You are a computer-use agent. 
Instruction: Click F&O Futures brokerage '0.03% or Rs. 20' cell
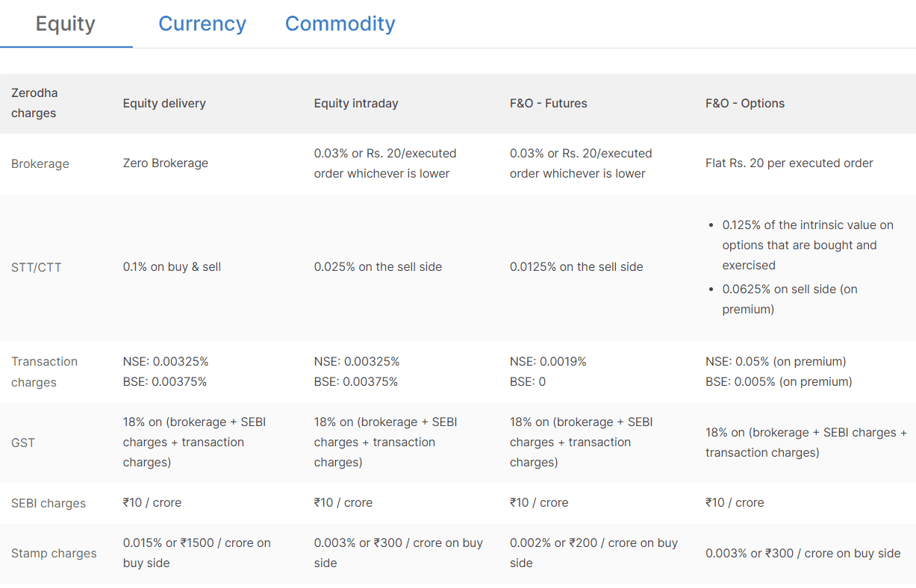[x=581, y=163]
